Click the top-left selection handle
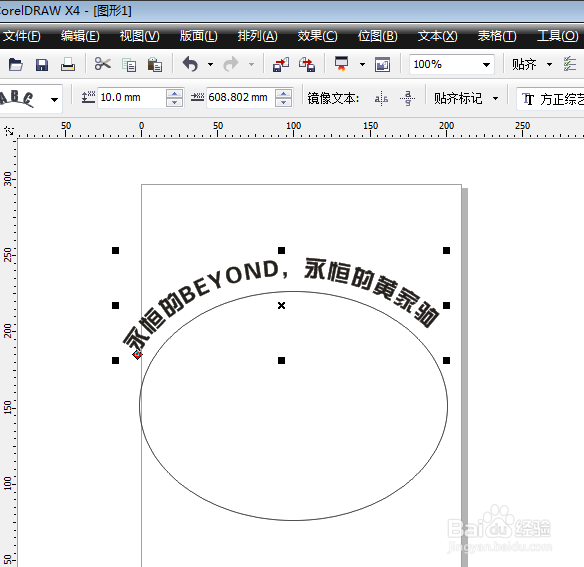This screenshot has height=567, width=584. click(x=115, y=250)
